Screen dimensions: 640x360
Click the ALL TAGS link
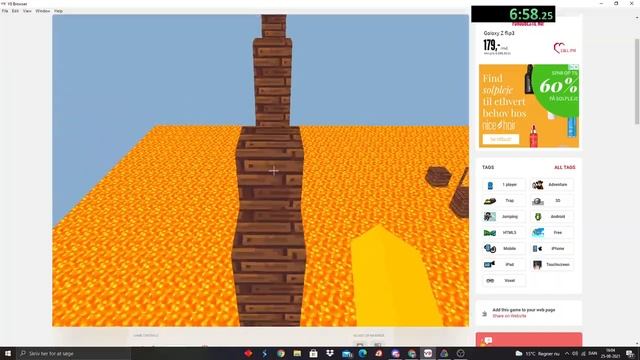(564, 167)
